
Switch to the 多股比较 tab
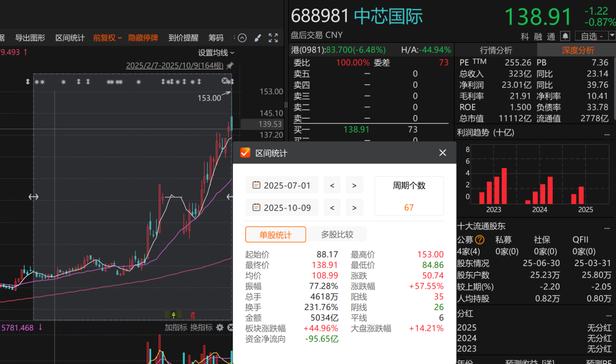click(337, 235)
